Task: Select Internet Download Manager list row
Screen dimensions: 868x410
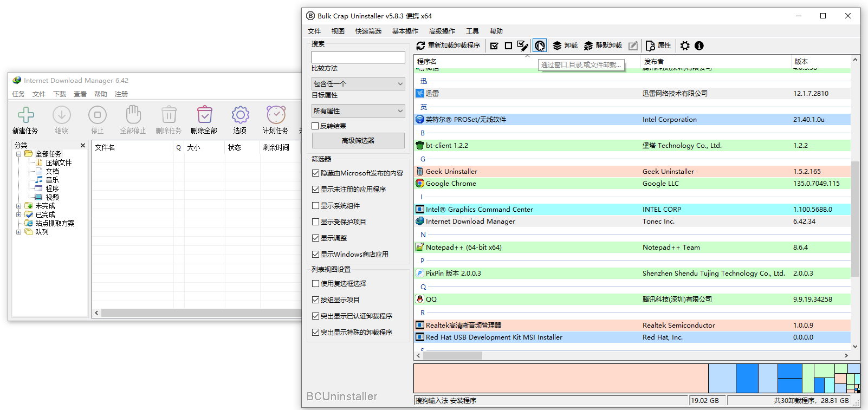Action: tap(632, 221)
